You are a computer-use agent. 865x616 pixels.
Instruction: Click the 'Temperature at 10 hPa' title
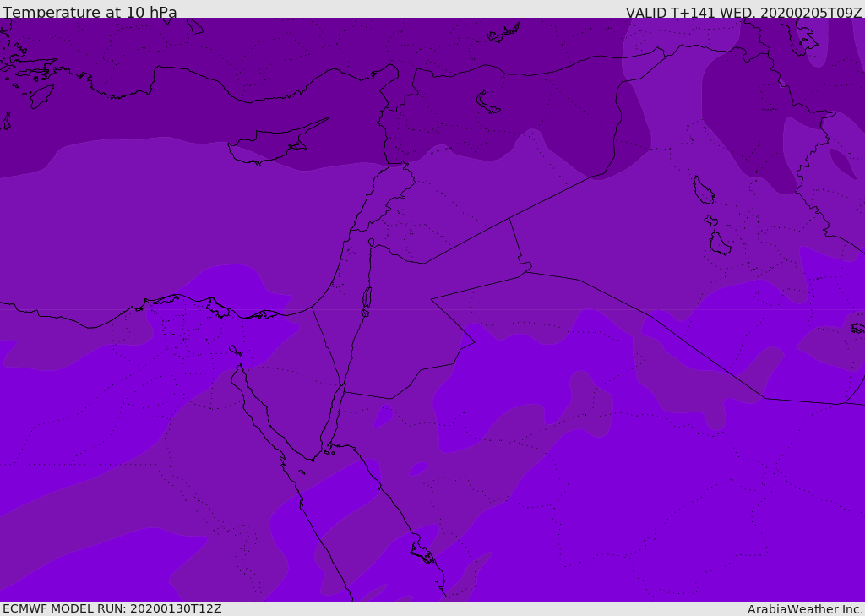(x=90, y=12)
